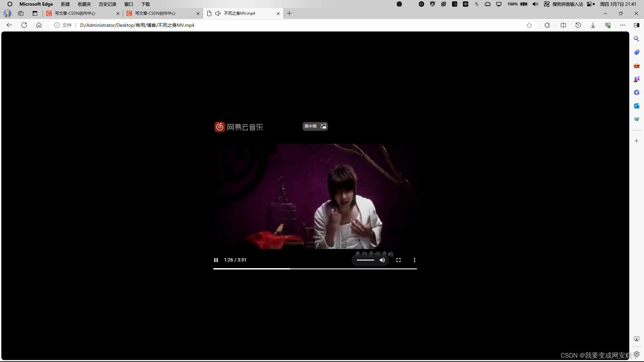The height and width of the screenshot is (362, 644).
Task: Refresh the current page
Action: [x=24, y=25]
